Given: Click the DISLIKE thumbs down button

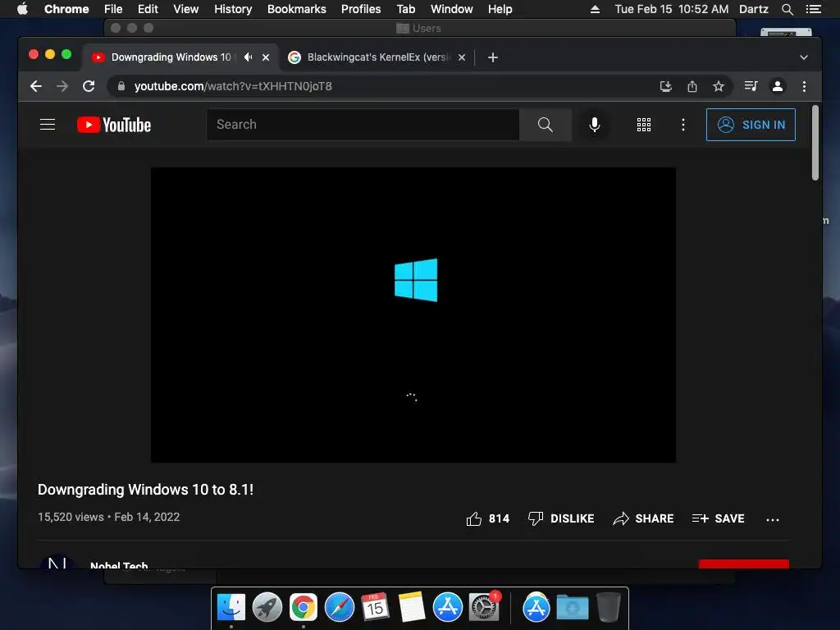Looking at the screenshot, I should point(561,518).
